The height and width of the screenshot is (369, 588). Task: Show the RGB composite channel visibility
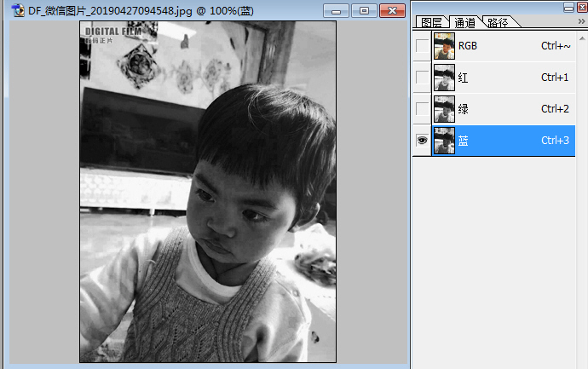[x=422, y=46]
